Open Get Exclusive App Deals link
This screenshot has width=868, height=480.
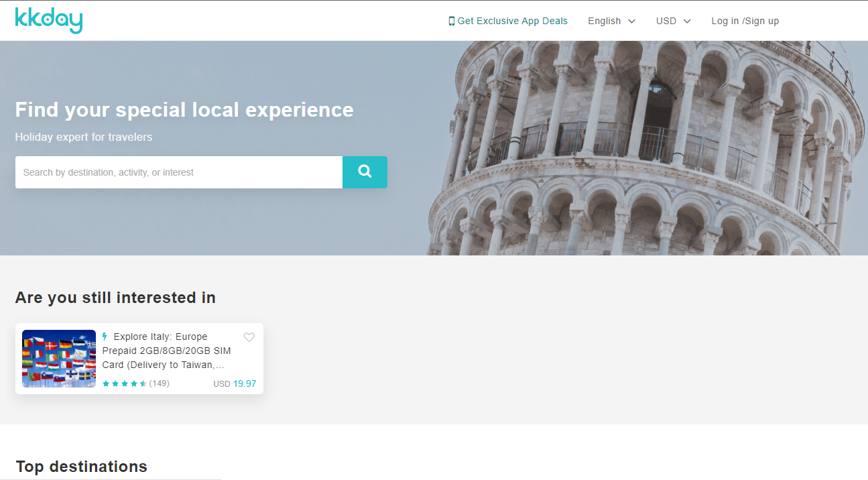[508, 21]
